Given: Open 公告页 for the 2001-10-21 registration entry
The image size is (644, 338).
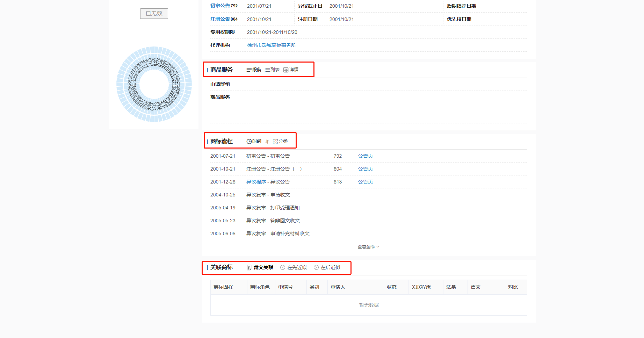Looking at the screenshot, I should pos(365,169).
